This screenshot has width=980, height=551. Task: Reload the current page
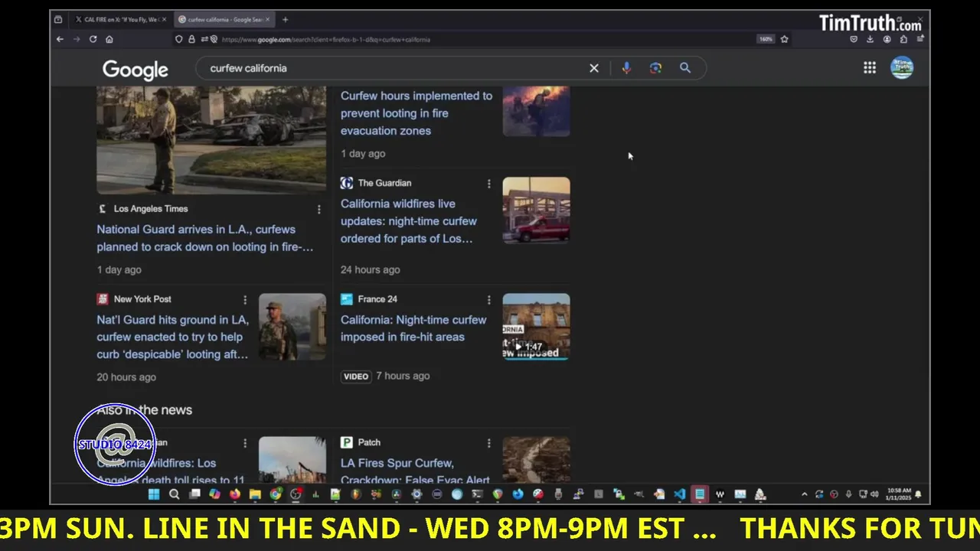coord(93,39)
